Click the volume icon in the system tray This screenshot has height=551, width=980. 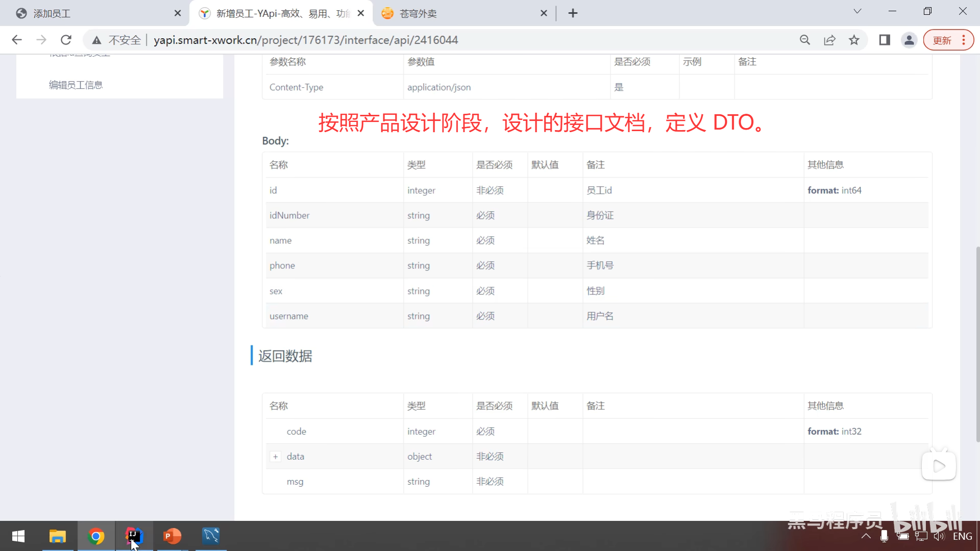(940, 536)
